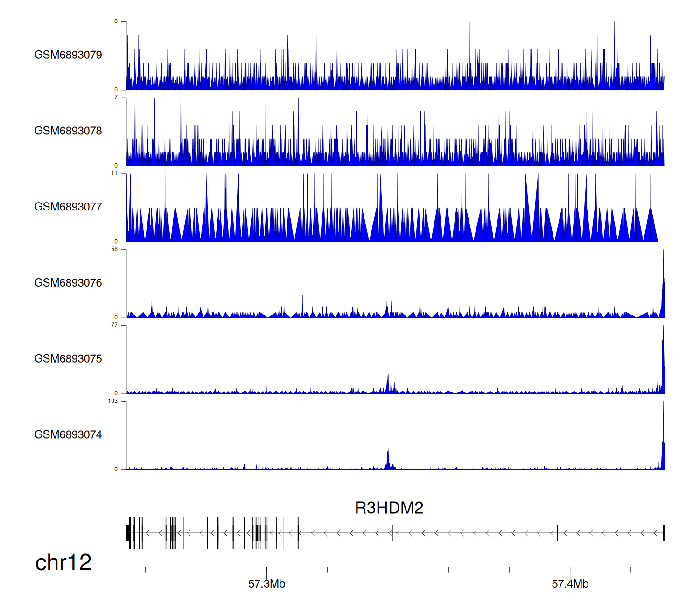The width and height of the screenshot is (700, 616).
Task: Click the R3HDM2 gene name
Action: click(389, 508)
